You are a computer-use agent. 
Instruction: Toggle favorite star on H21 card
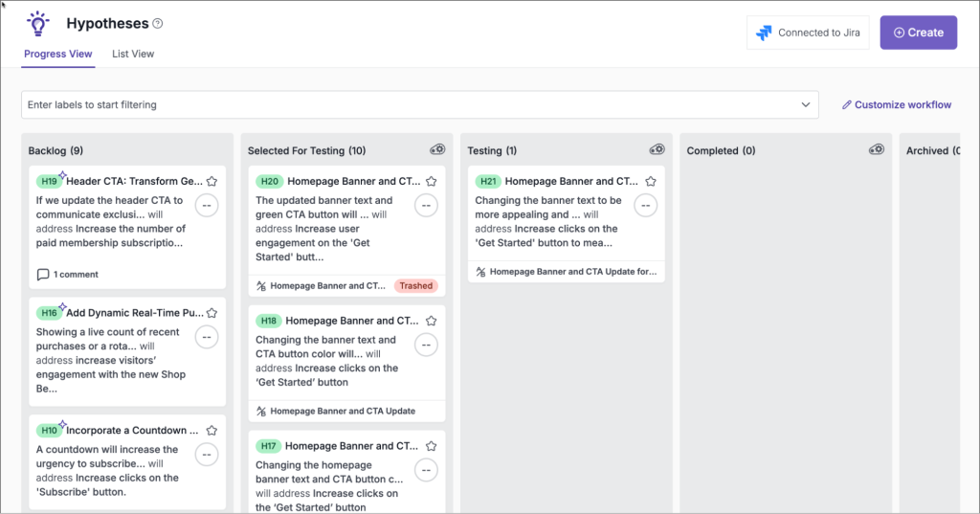[651, 181]
